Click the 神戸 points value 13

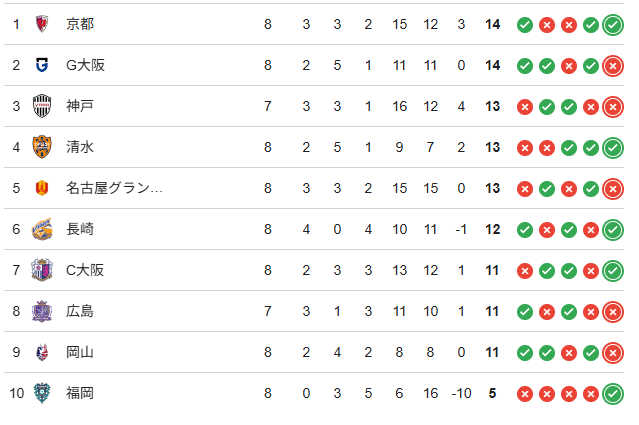click(x=492, y=106)
